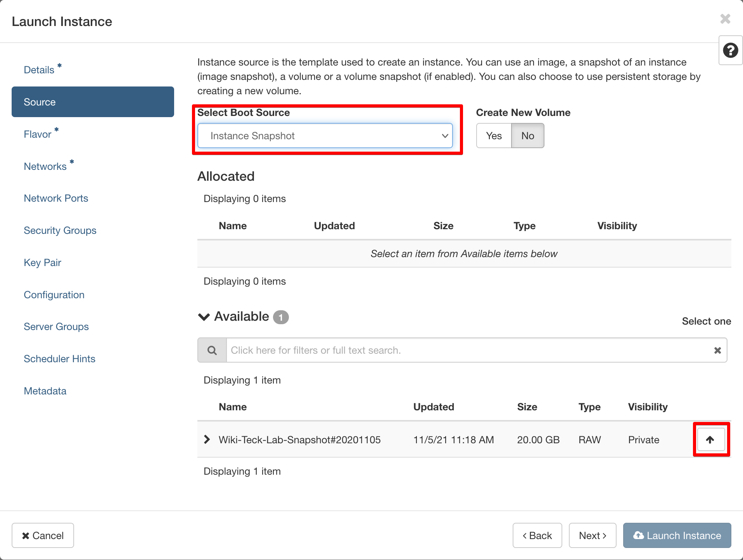The image size is (743, 560).
Task: Clear the filter search field
Action: [x=717, y=350]
